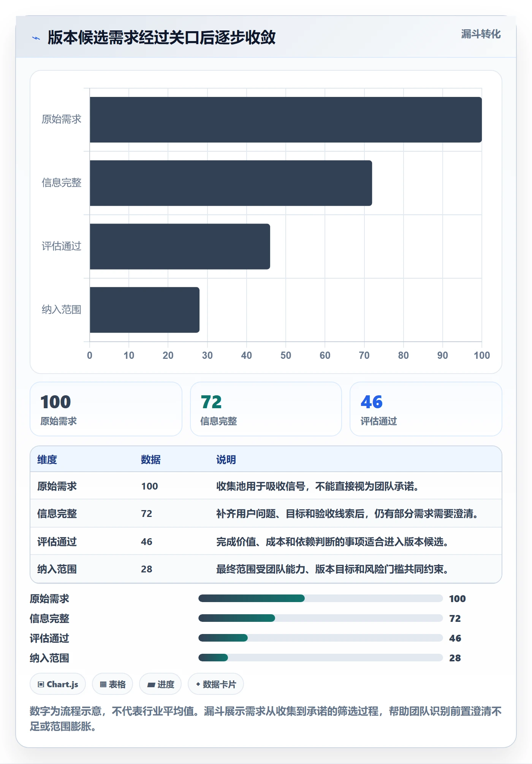The height and width of the screenshot is (764, 532).
Task: Select the Chart.js chip
Action: tap(58, 684)
